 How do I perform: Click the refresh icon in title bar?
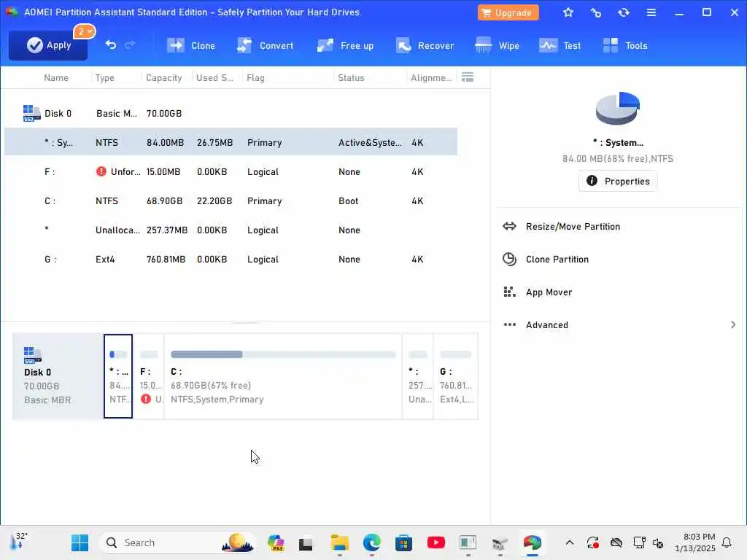(x=623, y=12)
